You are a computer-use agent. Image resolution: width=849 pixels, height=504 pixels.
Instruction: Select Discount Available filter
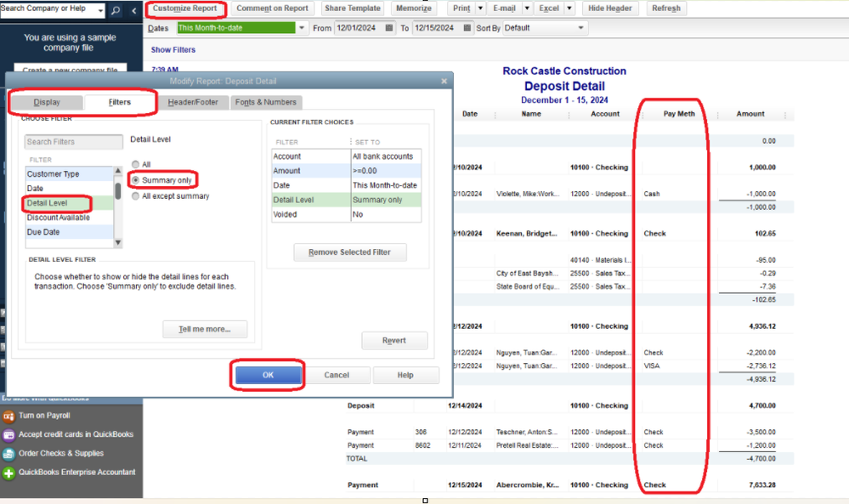(70, 218)
